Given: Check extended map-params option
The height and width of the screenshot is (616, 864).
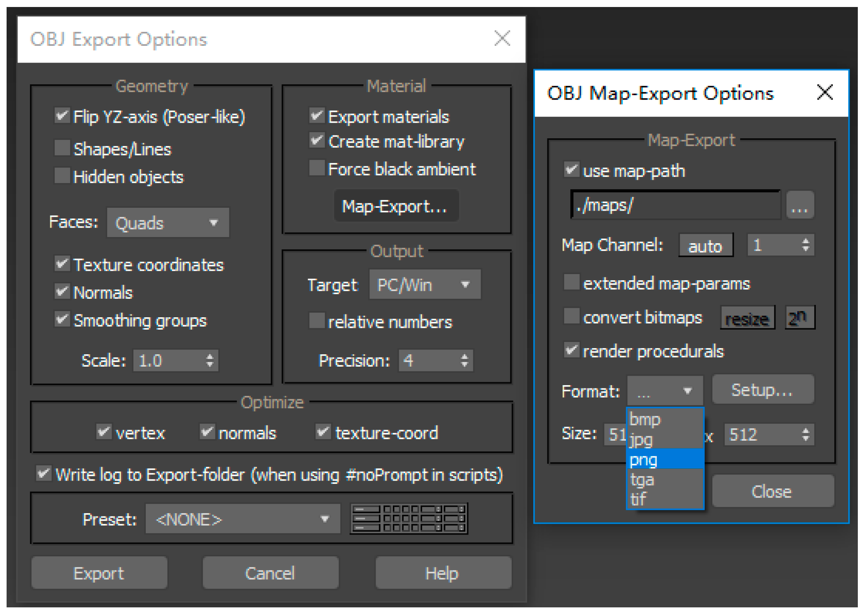Looking at the screenshot, I should (571, 283).
